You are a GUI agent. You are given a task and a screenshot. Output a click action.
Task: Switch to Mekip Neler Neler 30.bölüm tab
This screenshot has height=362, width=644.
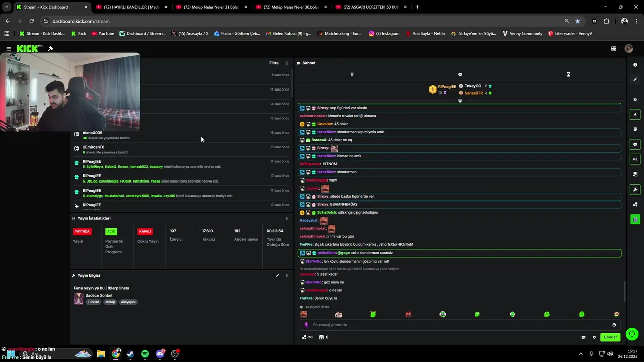[291, 7]
